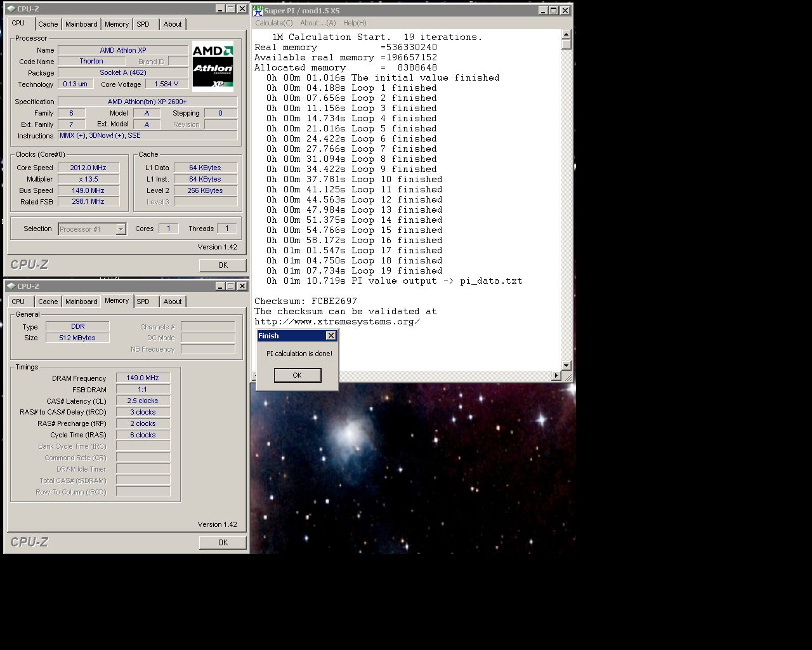Click the memory Type value DDR

77,326
